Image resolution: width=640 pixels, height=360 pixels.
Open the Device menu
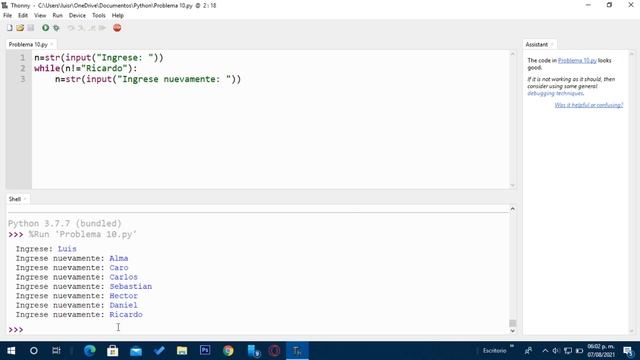(77, 15)
